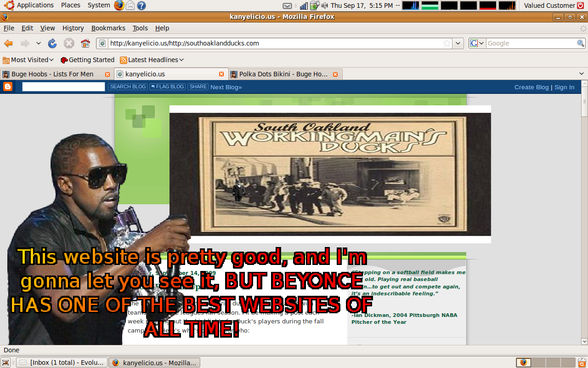Screen dimensions: 588x368
Task: Open the Most Visited bookmarks dropdown
Action: point(28,60)
